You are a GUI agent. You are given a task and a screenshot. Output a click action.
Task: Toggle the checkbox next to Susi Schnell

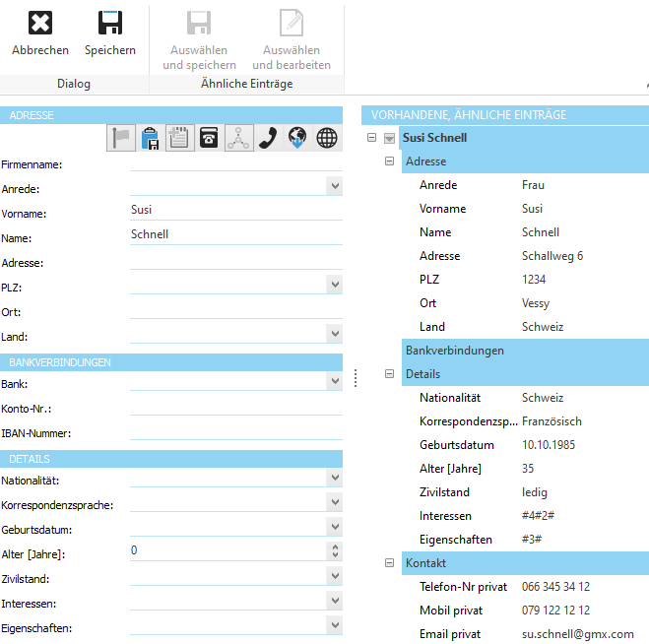coord(389,138)
